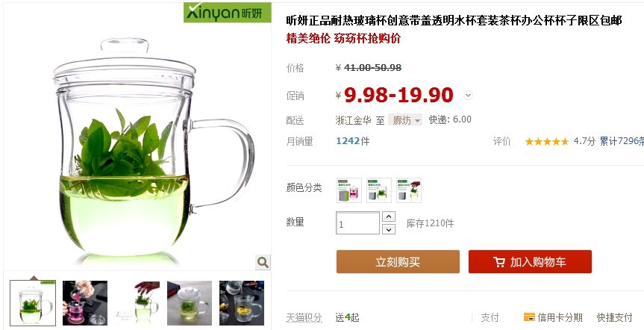Select fifth thumbnail with flower tea cup
The height and width of the screenshot is (330, 644).
pyautogui.click(x=242, y=303)
